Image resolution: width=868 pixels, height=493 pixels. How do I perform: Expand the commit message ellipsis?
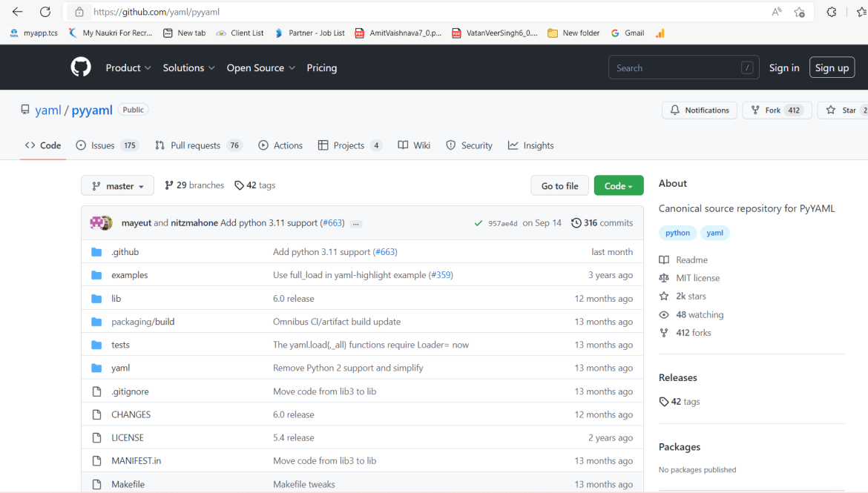coord(356,224)
